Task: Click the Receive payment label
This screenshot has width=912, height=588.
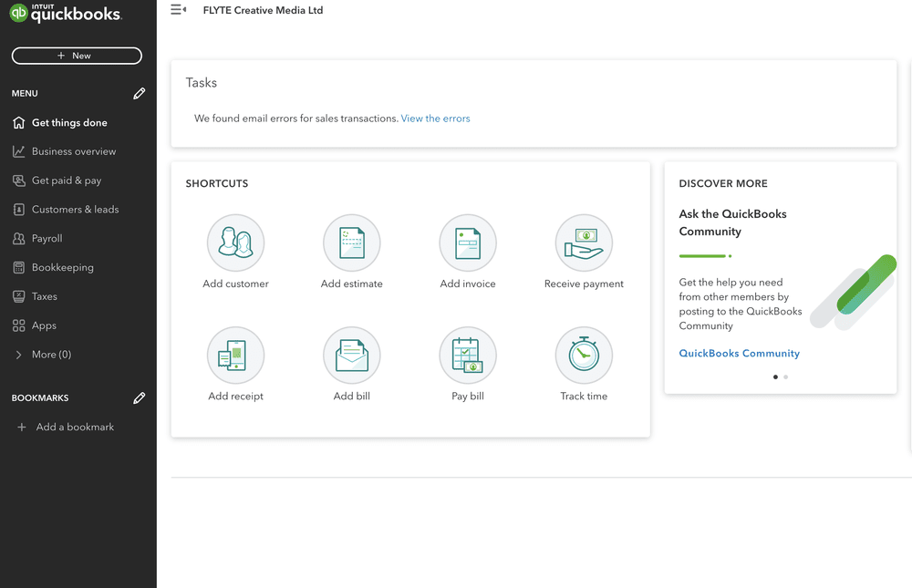Action: 584,284
